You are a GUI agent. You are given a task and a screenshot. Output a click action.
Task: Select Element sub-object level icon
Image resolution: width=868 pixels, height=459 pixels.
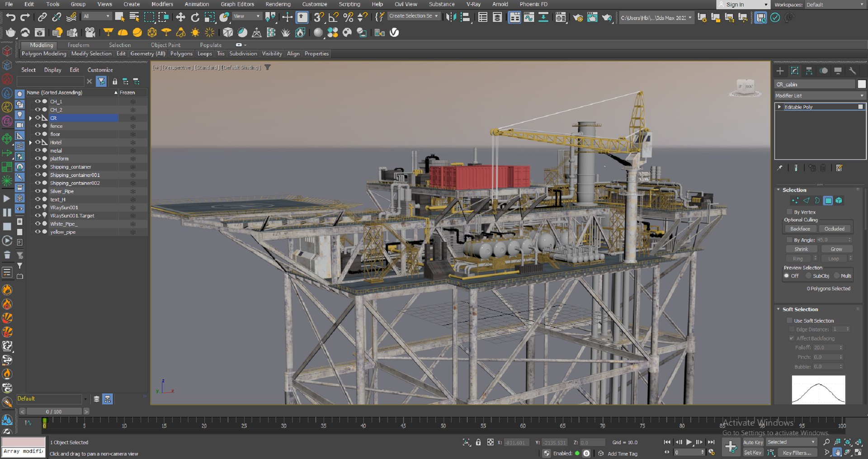tap(839, 201)
